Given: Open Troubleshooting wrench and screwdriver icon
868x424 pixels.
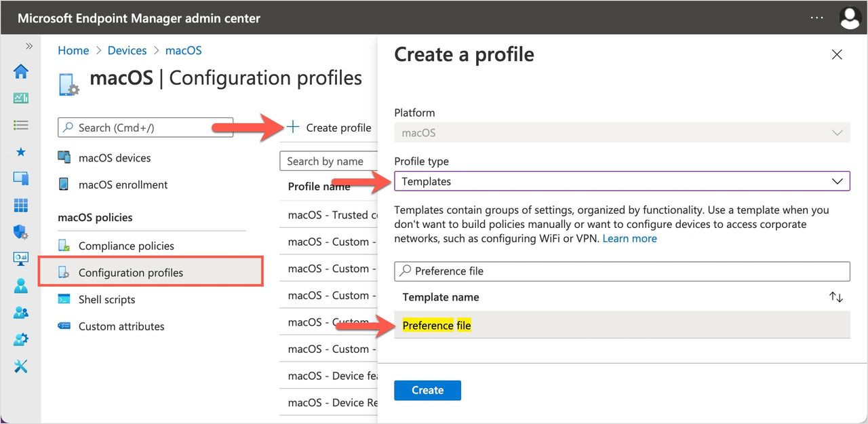Looking at the screenshot, I should (21, 366).
